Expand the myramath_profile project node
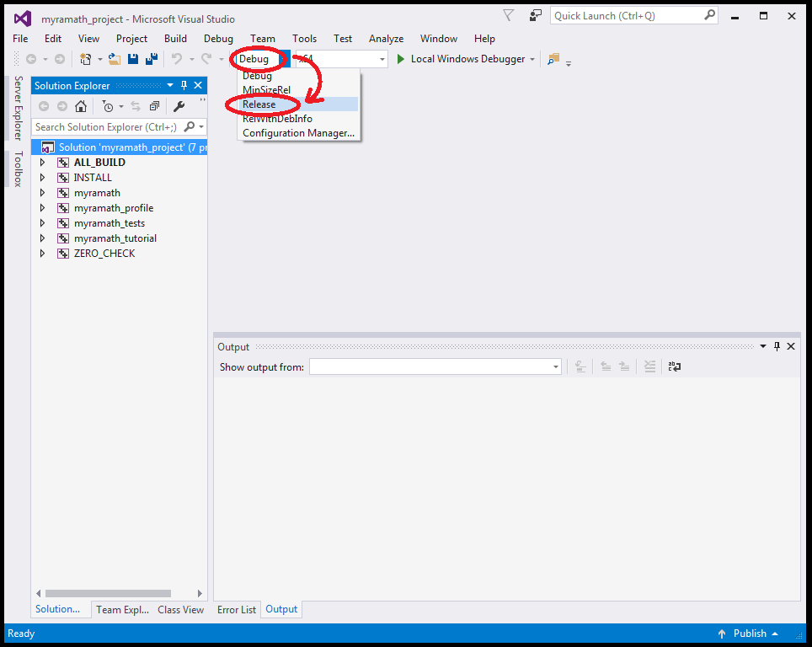Image resolution: width=812 pixels, height=647 pixels. pos(42,208)
